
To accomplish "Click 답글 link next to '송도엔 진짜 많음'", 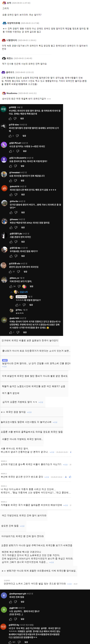I will (x=22, y=526).
